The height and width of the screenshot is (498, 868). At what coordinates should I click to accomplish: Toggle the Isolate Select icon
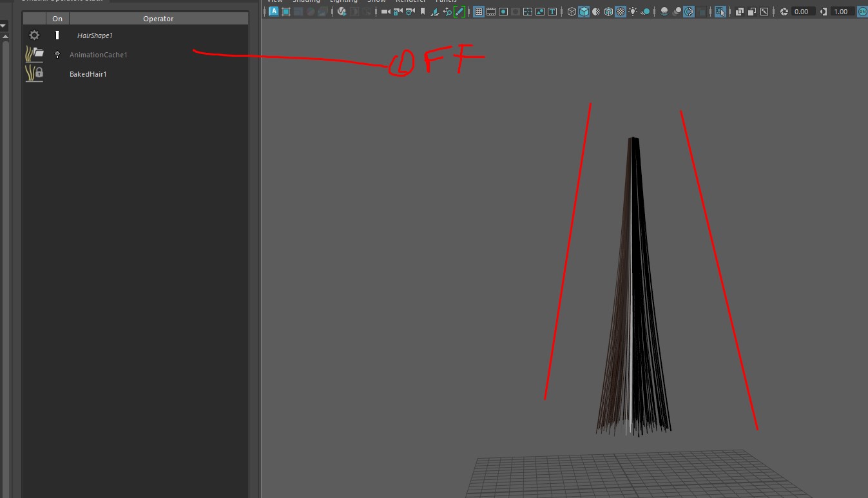[720, 12]
